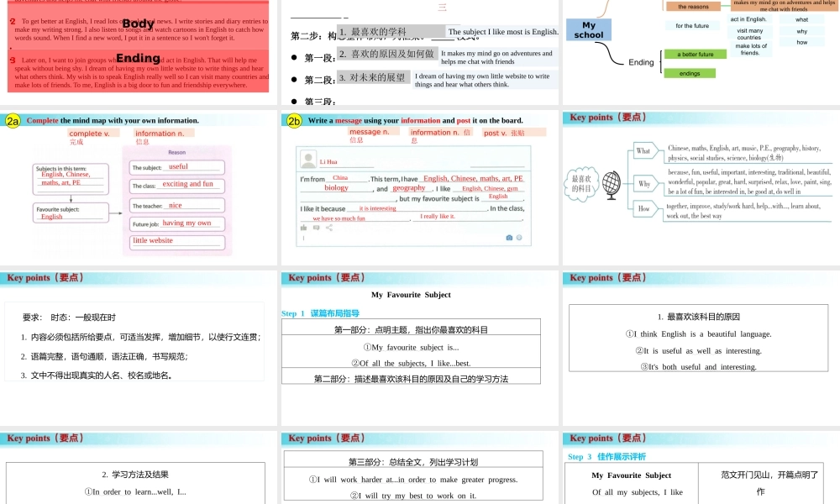Open the Step 3 佳作展示评析 slide
The image size is (840, 504).
tap(701, 468)
